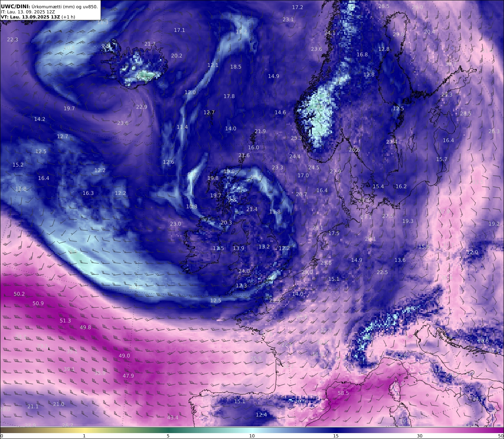Image resolution: width=504 pixels, height=439 pixels.
Task: Click the colorbar tick labeled 5
Action: tap(168, 436)
